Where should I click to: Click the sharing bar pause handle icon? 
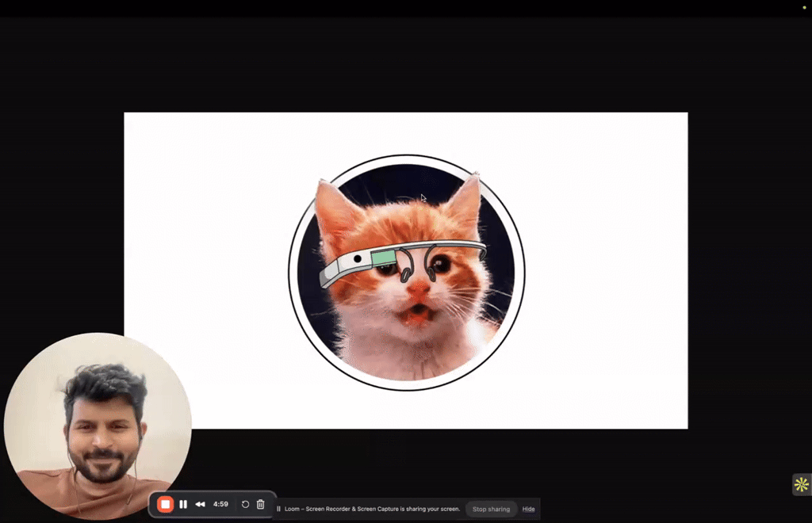point(278,509)
